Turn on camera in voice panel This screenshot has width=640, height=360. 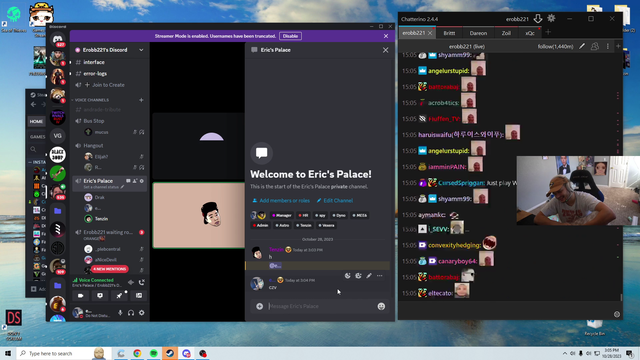click(81, 296)
